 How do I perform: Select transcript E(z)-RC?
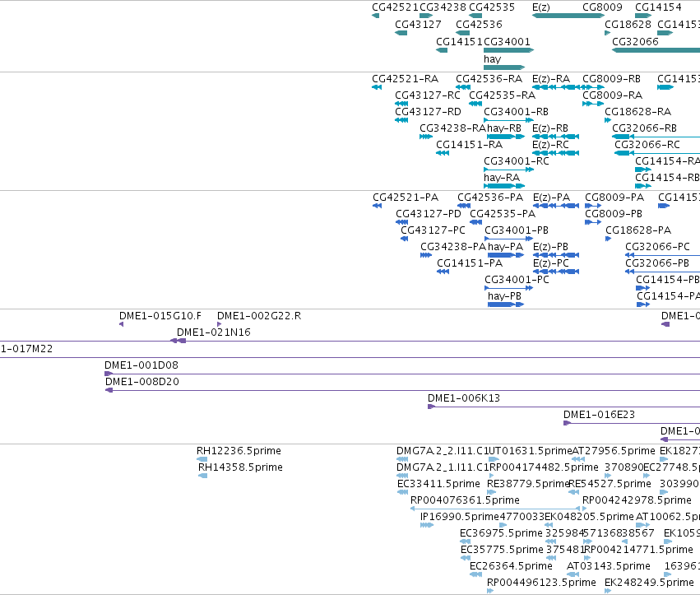point(551,145)
